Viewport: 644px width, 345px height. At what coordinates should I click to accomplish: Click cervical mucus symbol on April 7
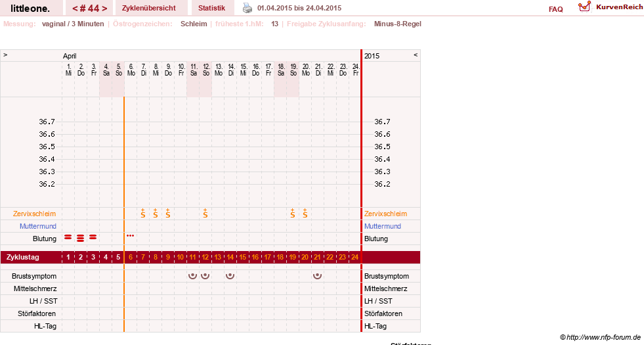point(143,213)
